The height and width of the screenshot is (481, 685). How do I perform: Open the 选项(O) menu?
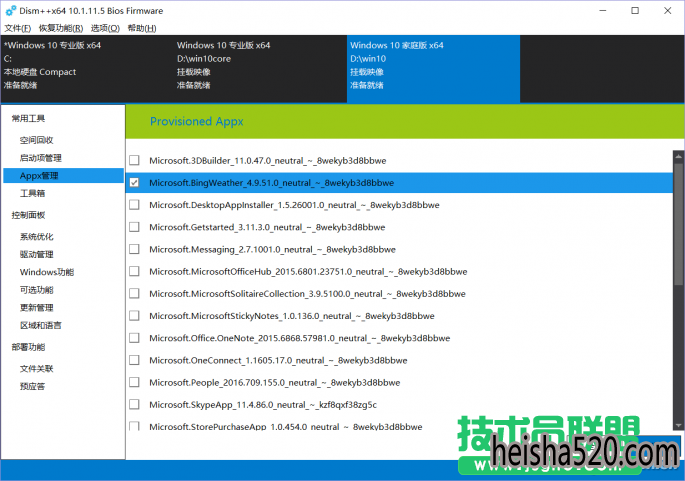105,28
